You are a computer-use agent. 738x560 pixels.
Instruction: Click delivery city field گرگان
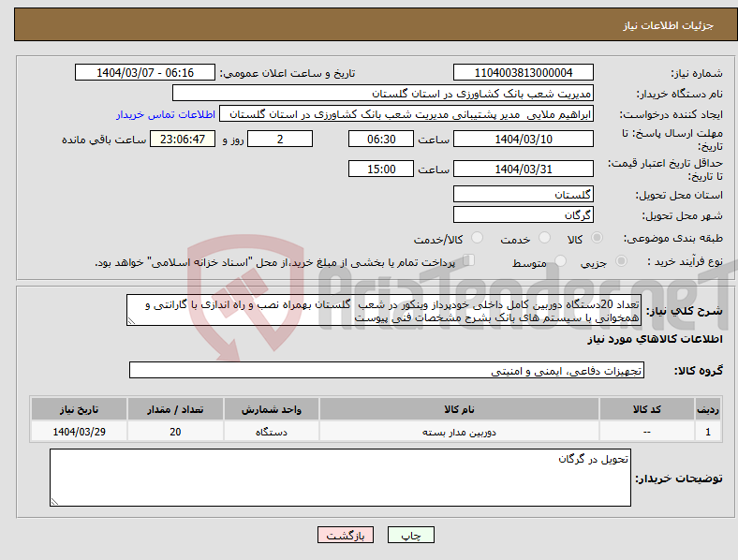click(524, 214)
